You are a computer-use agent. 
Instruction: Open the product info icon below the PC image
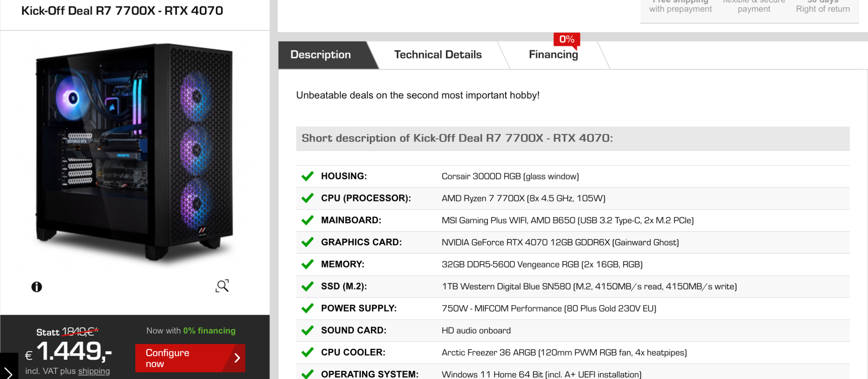pos(37,287)
